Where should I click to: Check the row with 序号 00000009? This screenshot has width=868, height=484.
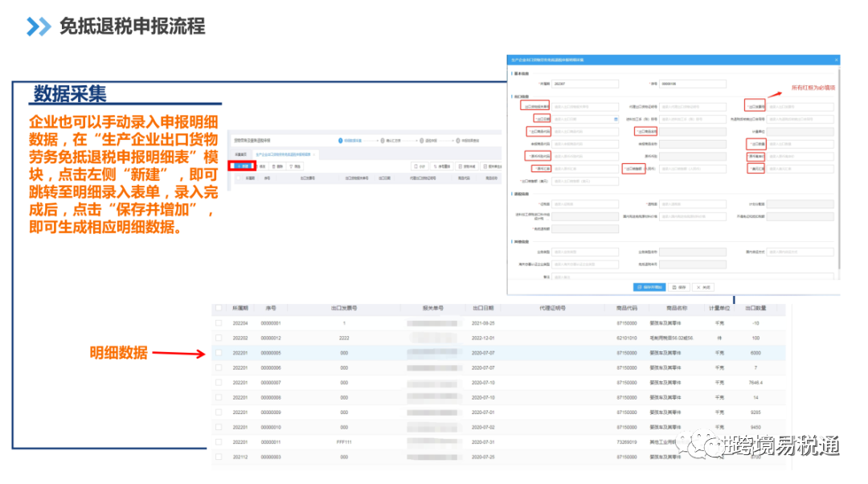(x=219, y=412)
